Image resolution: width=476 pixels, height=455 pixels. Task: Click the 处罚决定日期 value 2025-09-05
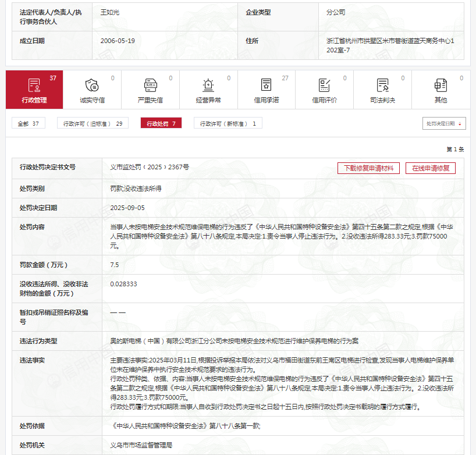(127, 208)
